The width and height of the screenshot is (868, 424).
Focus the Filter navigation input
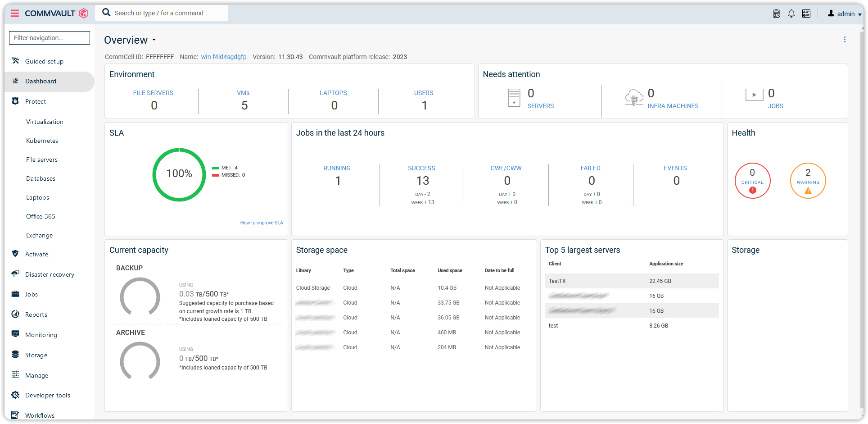coord(50,38)
